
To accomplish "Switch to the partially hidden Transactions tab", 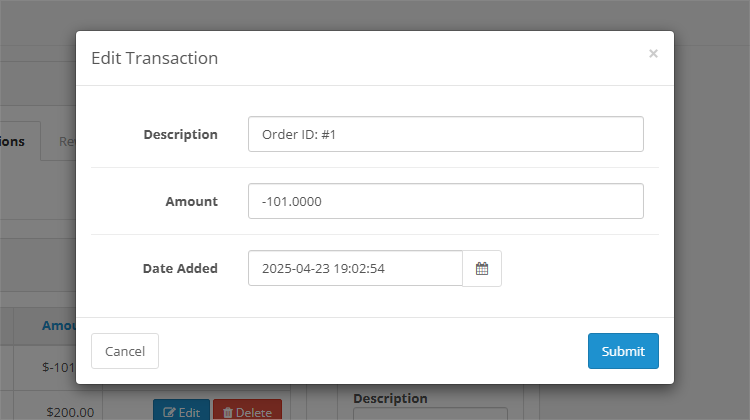I will click(14, 141).
